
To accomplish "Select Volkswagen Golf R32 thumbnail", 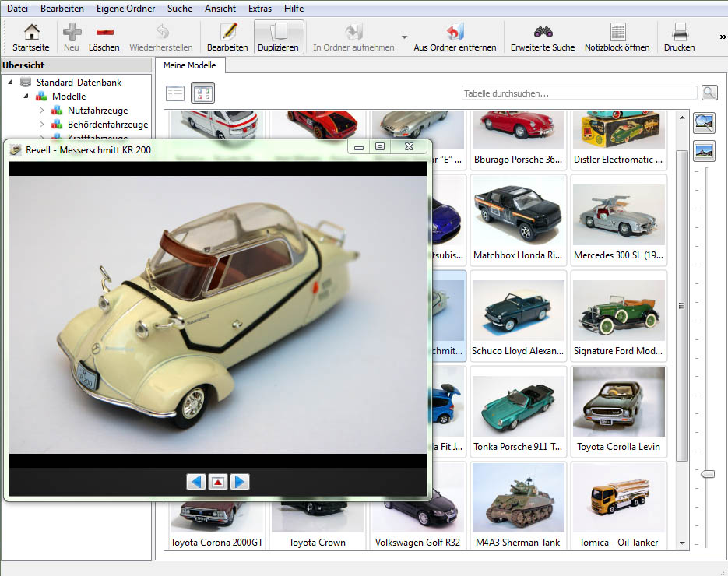I will point(417,526).
